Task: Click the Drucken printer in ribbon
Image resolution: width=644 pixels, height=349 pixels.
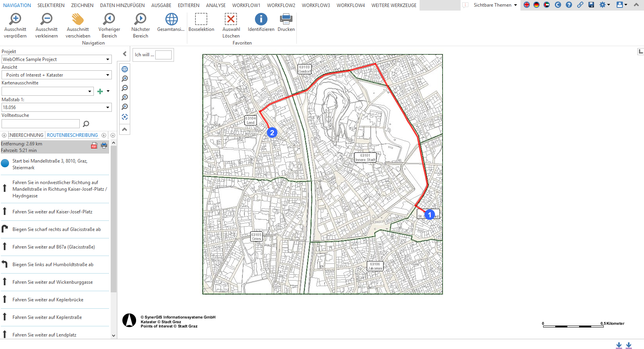Action: (x=286, y=20)
